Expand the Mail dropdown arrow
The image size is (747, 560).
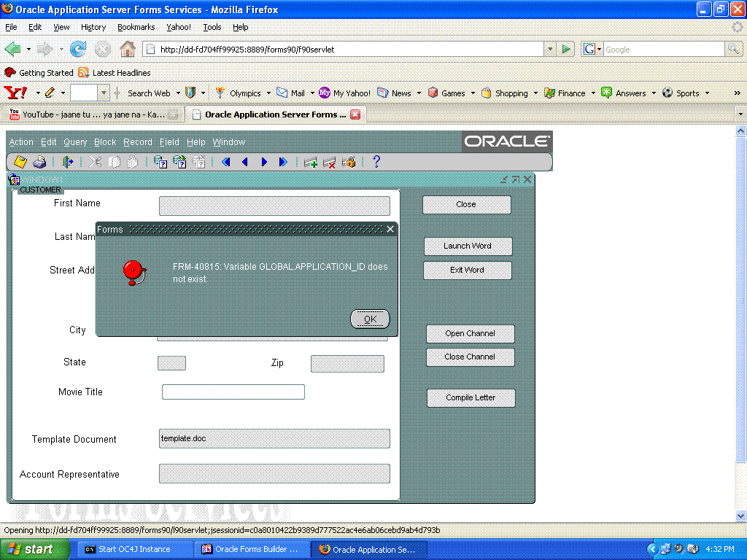312,93
